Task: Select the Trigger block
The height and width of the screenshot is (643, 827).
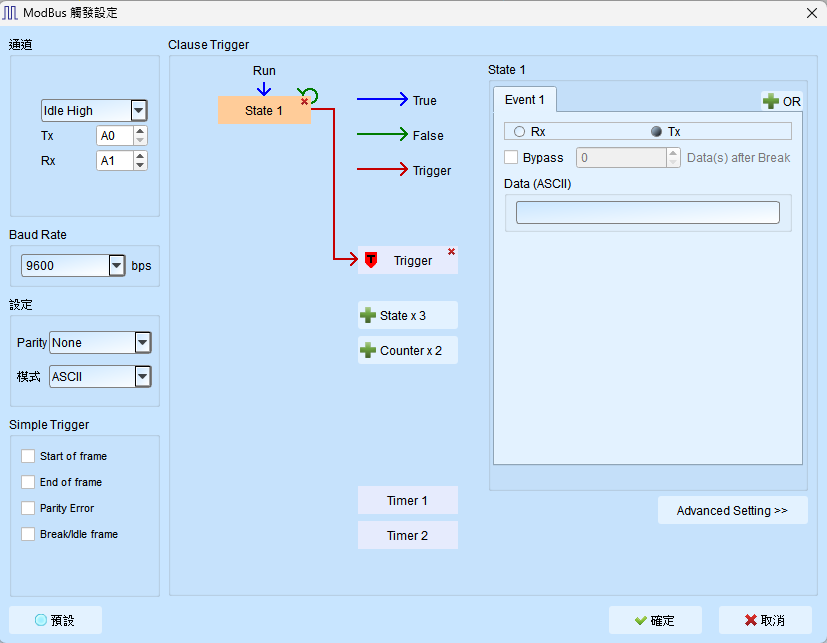Action: [x=408, y=260]
